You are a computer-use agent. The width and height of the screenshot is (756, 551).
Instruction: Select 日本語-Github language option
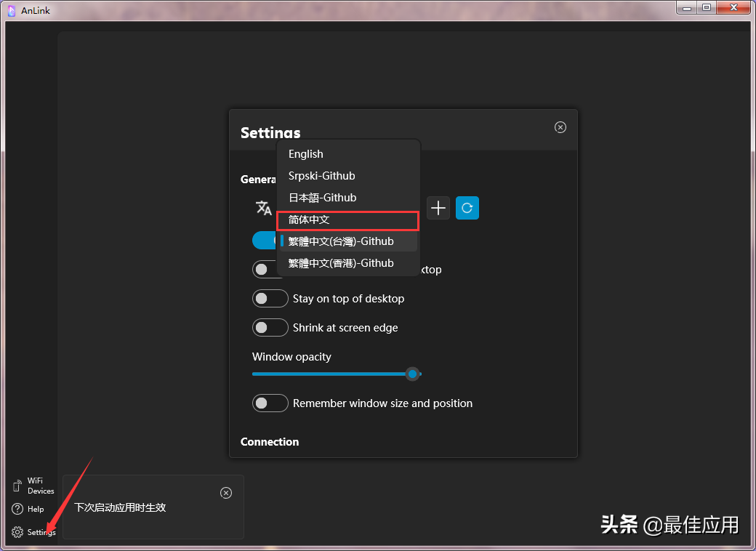[x=348, y=198]
